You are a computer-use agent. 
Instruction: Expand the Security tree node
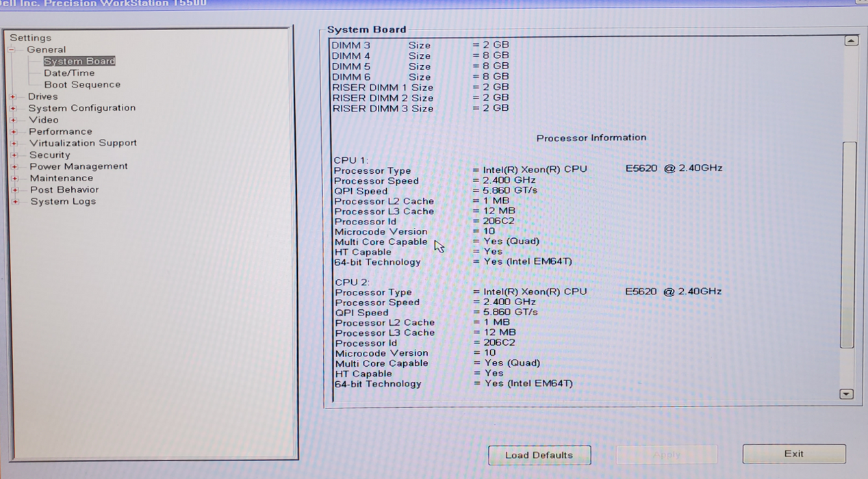pos(13,155)
